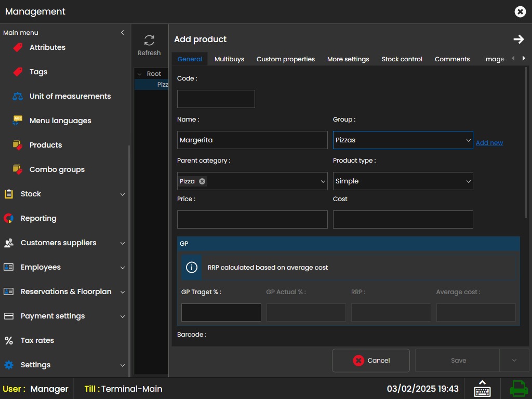Image resolution: width=532 pixels, height=399 pixels.
Task: Open Attributes from the sidebar
Action: click(x=47, y=47)
